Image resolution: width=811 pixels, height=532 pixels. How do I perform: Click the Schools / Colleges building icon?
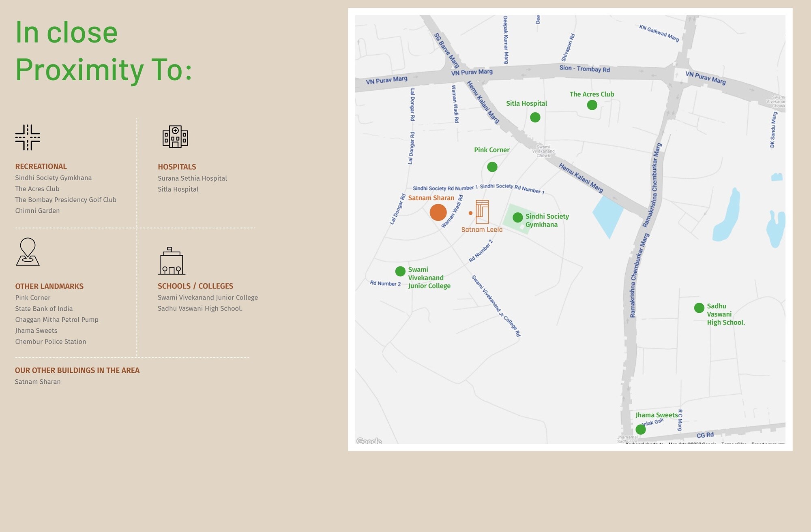pos(172,261)
